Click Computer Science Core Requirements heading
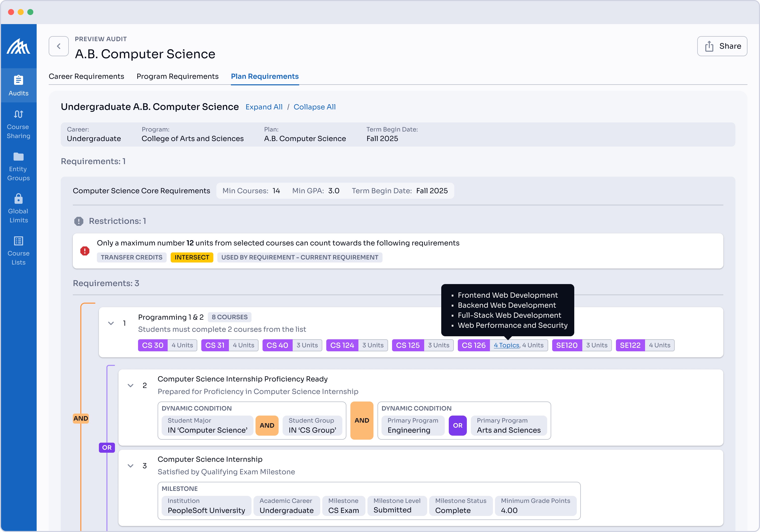The image size is (760, 532). [x=141, y=191]
